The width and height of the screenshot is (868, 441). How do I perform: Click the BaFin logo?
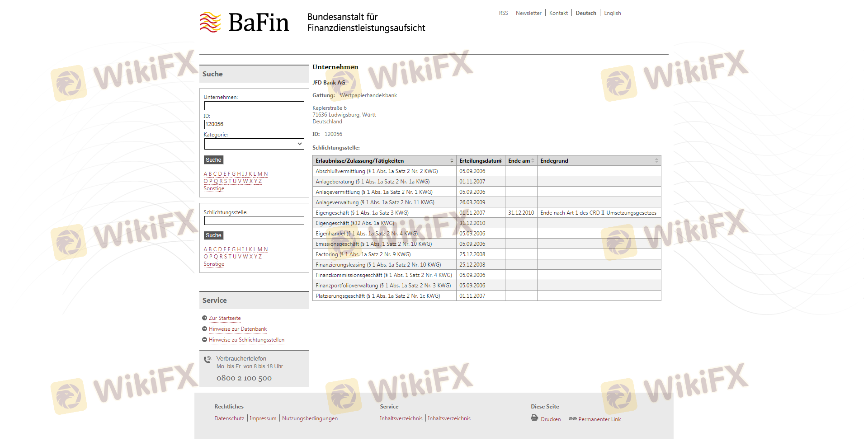244,22
